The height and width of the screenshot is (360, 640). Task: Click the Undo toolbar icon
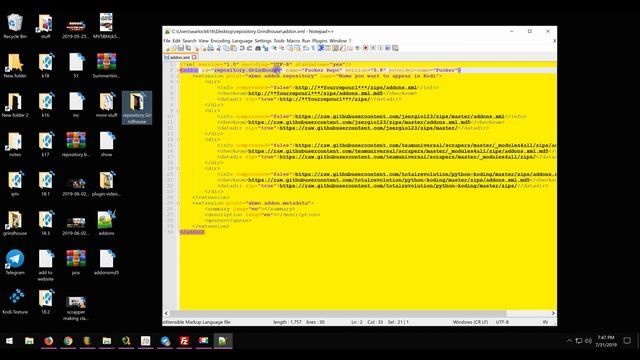point(242,48)
